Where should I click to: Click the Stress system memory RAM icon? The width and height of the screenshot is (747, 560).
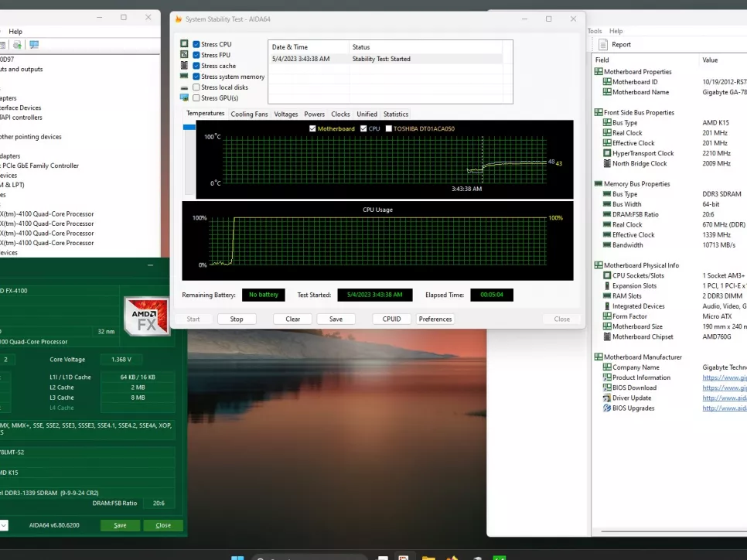click(x=184, y=77)
